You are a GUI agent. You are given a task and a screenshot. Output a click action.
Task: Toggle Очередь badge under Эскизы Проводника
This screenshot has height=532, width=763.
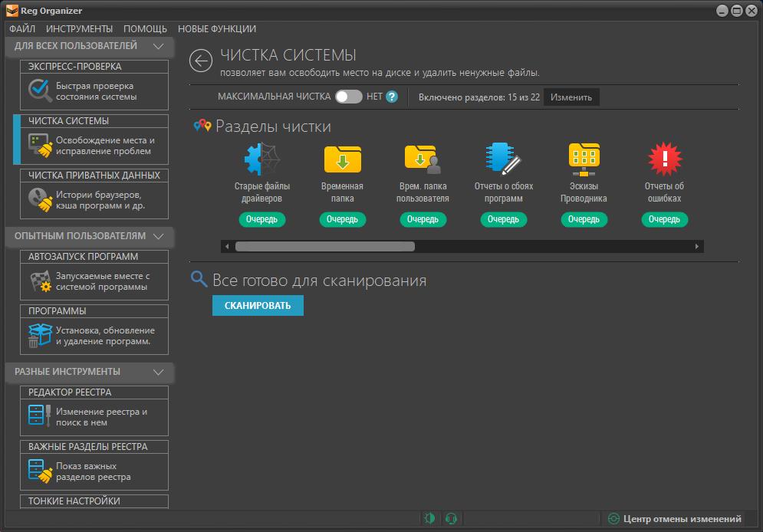[584, 219]
